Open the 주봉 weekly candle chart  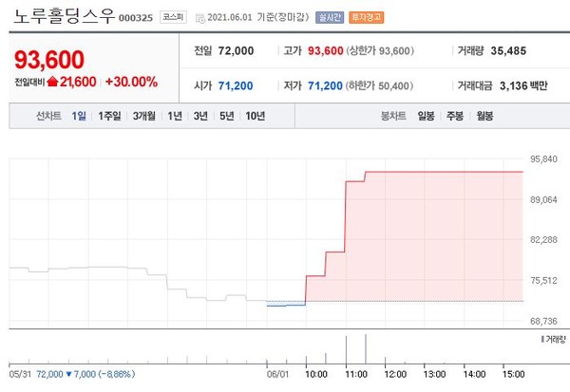[455, 116]
